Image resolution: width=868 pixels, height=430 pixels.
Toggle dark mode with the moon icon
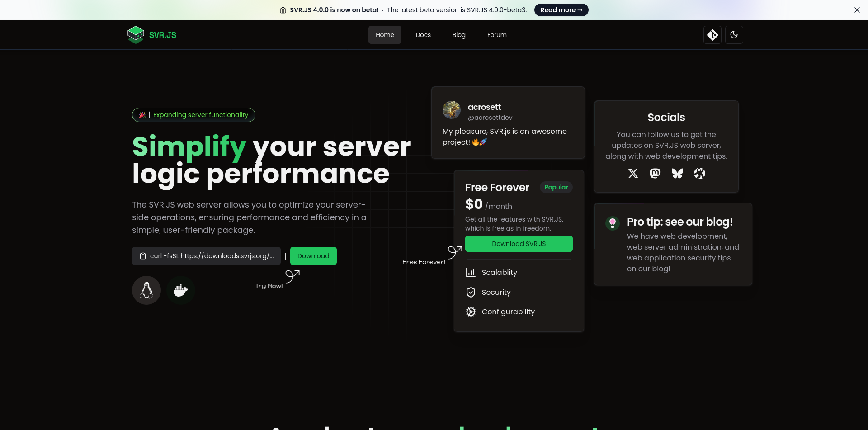pyautogui.click(x=734, y=35)
